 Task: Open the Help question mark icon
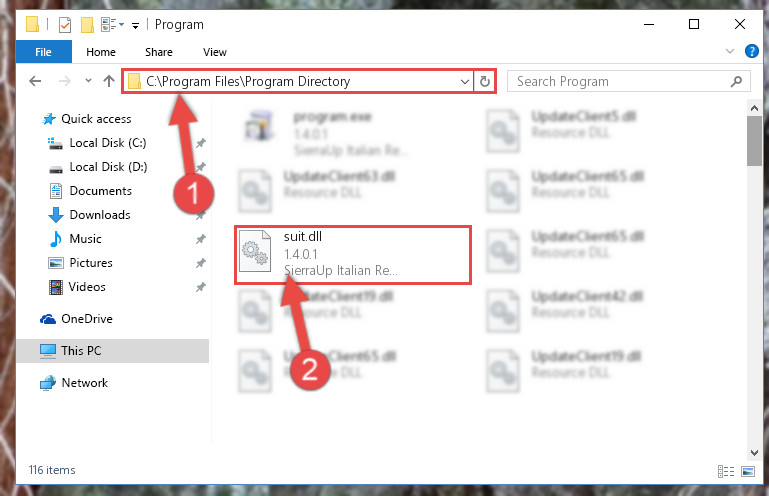[x=751, y=51]
